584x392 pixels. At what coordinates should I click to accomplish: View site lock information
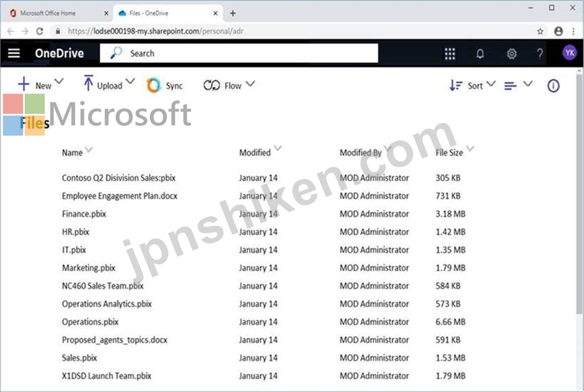point(58,32)
